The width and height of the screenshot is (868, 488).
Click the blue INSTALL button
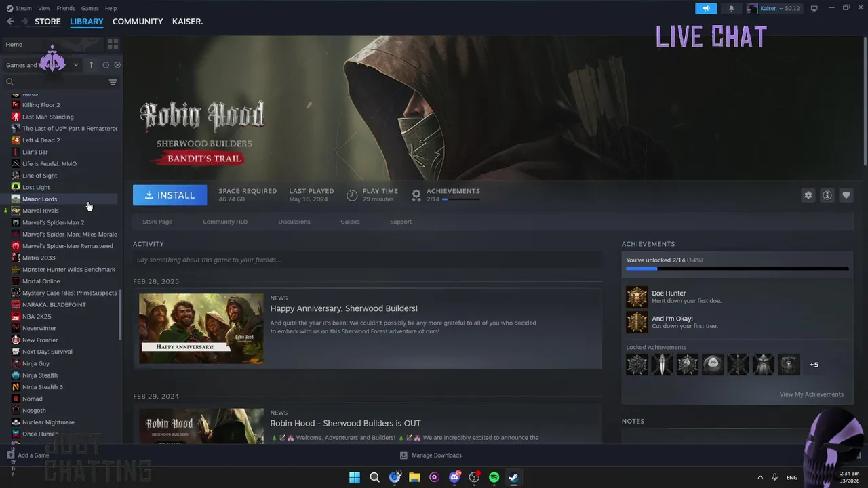click(x=170, y=195)
